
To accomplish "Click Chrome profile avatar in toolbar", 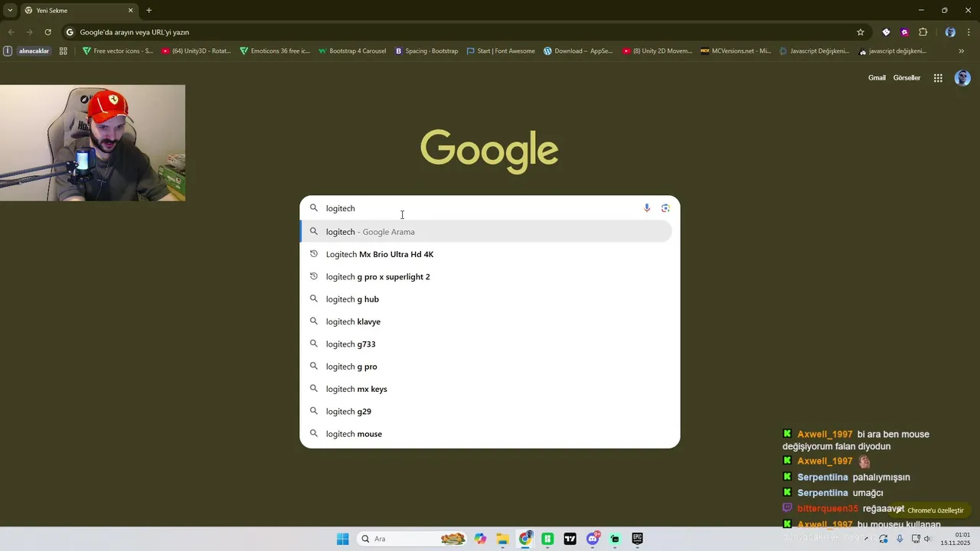I will pos(950,32).
